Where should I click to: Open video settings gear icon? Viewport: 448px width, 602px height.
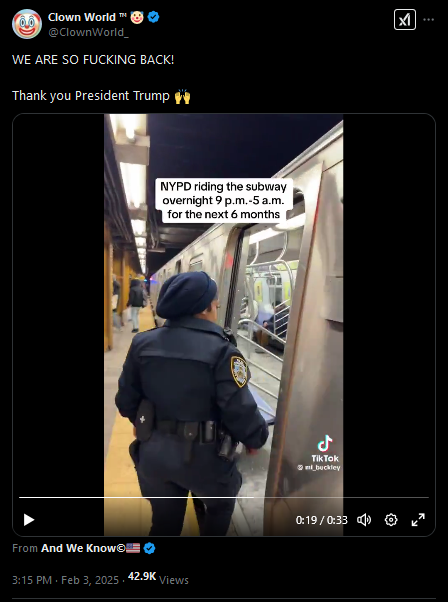click(391, 520)
